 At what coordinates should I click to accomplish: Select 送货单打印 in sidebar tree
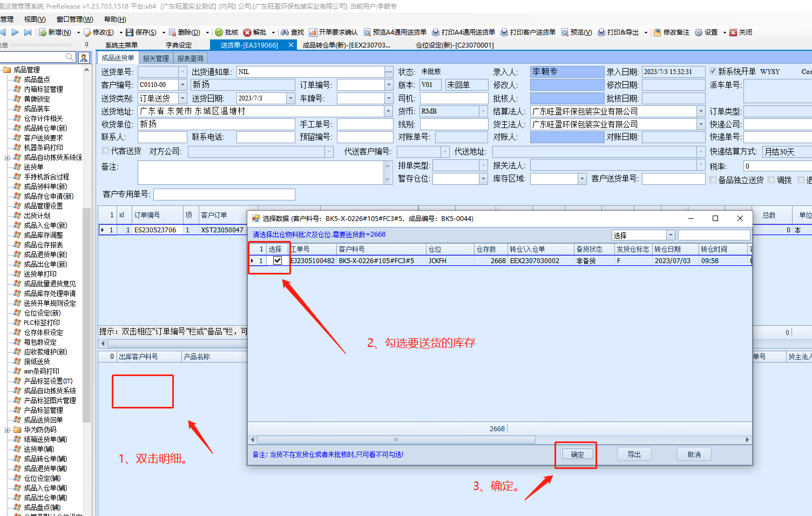pyautogui.click(x=40, y=274)
